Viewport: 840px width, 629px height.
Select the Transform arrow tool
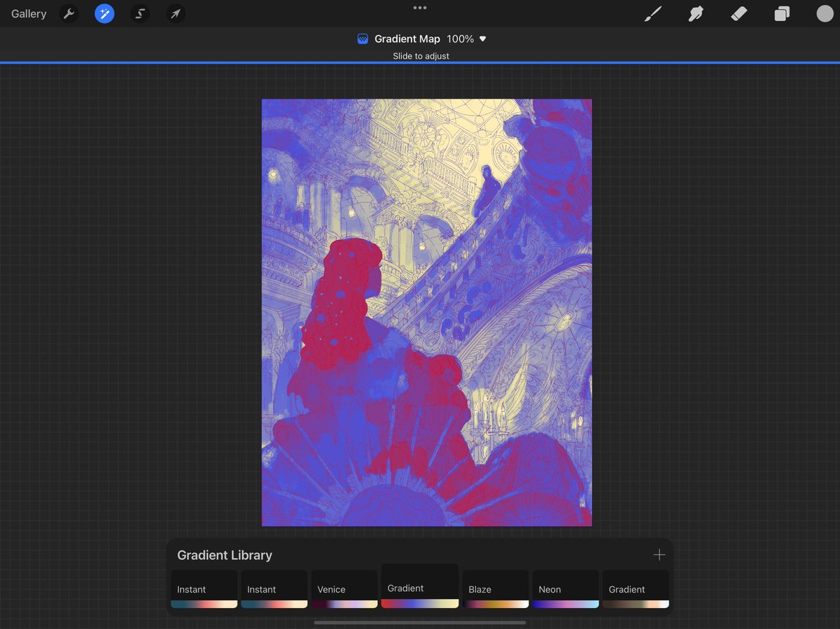(175, 13)
